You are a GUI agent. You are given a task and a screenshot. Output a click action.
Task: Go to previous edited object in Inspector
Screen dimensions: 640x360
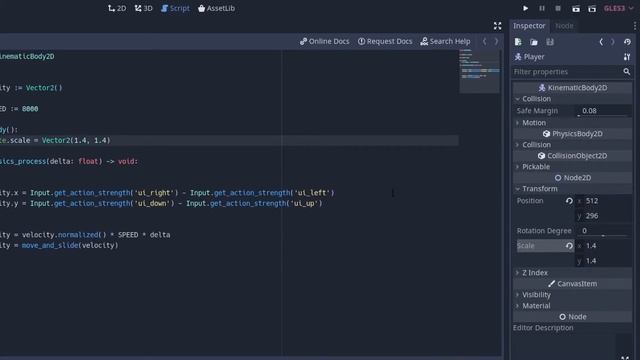(601, 42)
